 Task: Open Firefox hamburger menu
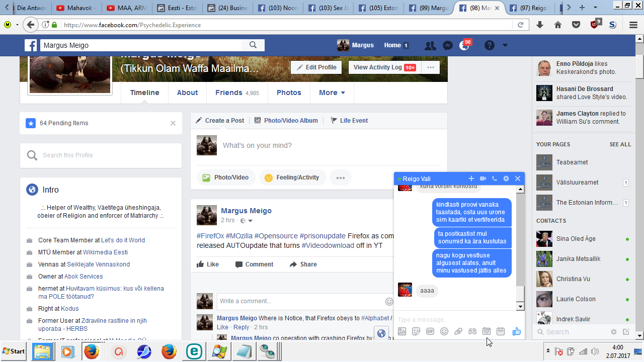click(x=633, y=25)
